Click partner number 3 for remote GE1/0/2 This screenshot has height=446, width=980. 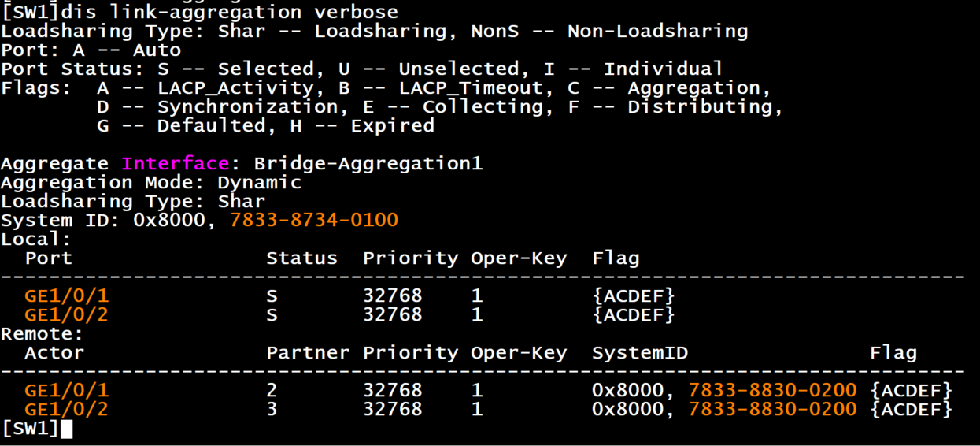click(272, 410)
